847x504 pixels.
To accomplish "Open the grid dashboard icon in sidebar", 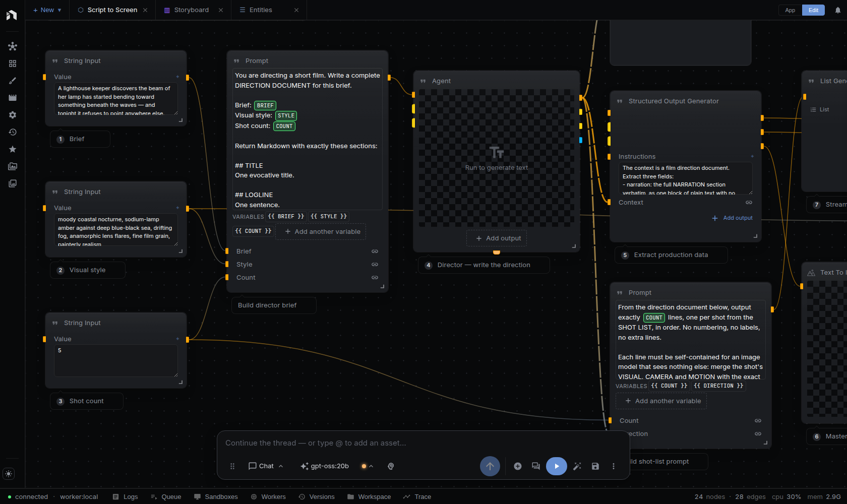I will point(13,64).
